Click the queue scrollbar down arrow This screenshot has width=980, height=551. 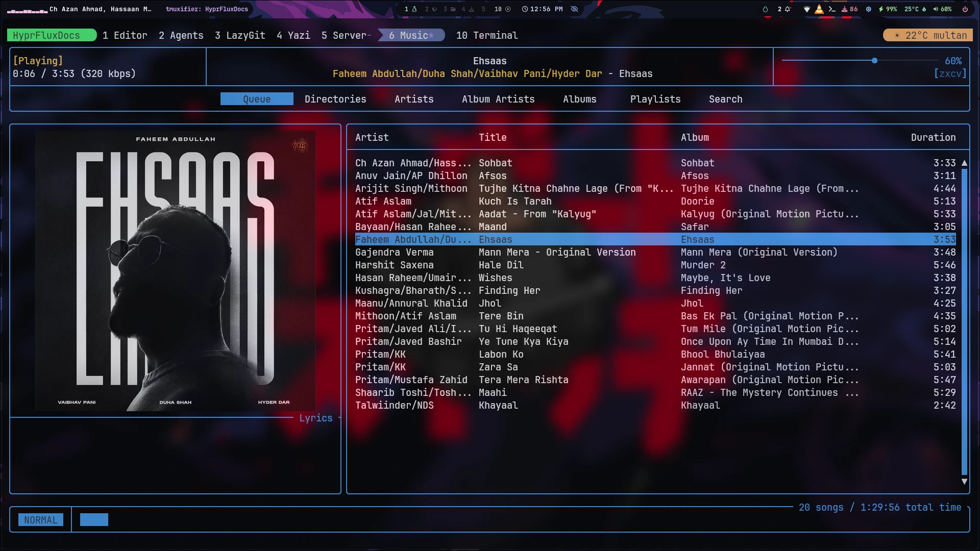[964, 482]
